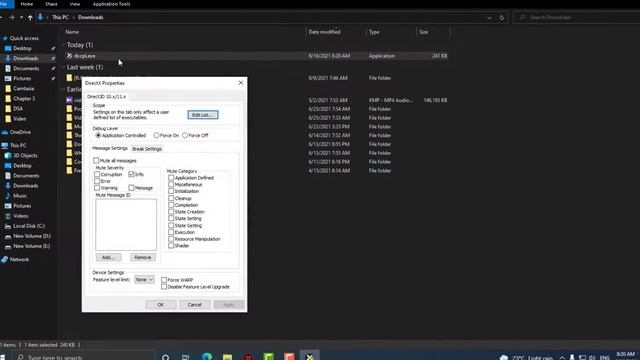Image resolution: width=640 pixels, height=360 pixels.
Task: Enable Disable Feature Level Upgrade checkbox
Action: [164, 287]
